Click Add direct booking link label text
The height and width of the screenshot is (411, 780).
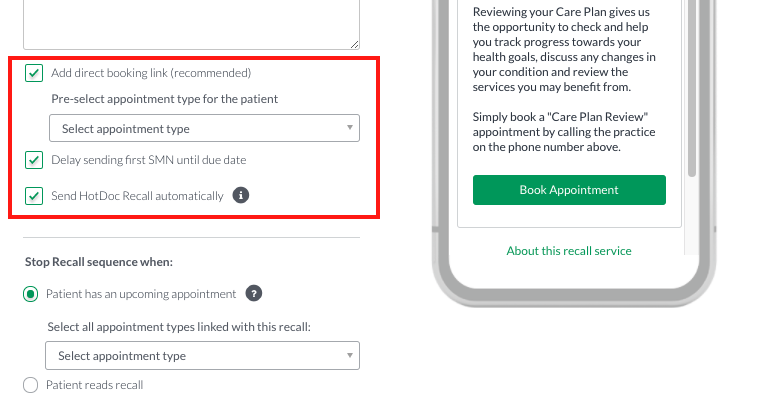(x=151, y=73)
